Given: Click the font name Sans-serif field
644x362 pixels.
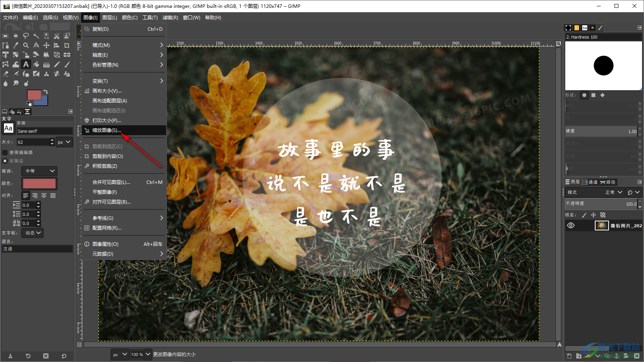Looking at the screenshot, I should [44, 131].
